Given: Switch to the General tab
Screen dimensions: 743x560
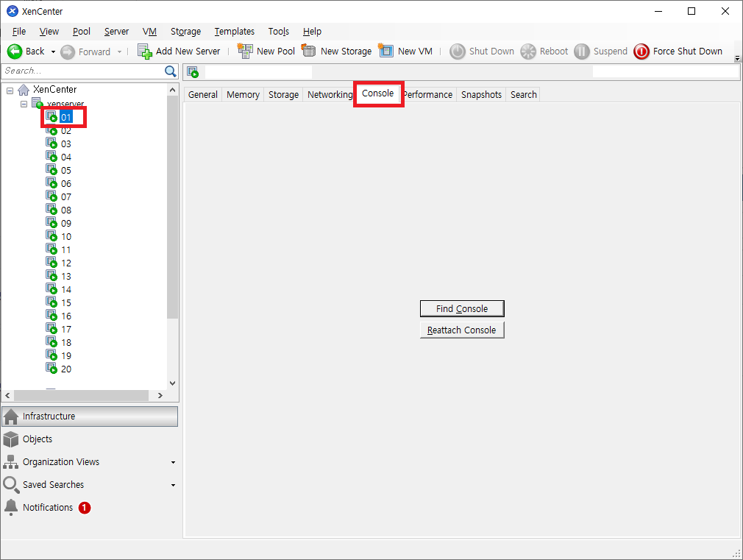Looking at the screenshot, I should pos(203,94).
